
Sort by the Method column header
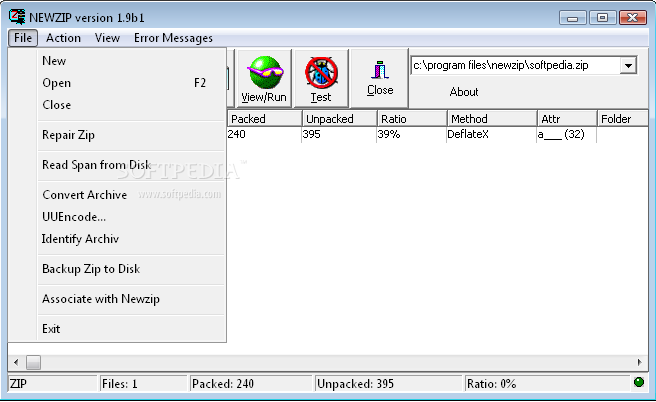pyautogui.click(x=492, y=119)
